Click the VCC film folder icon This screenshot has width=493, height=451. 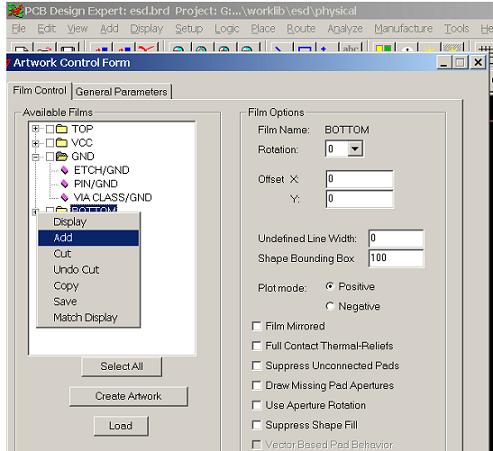(61, 143)
